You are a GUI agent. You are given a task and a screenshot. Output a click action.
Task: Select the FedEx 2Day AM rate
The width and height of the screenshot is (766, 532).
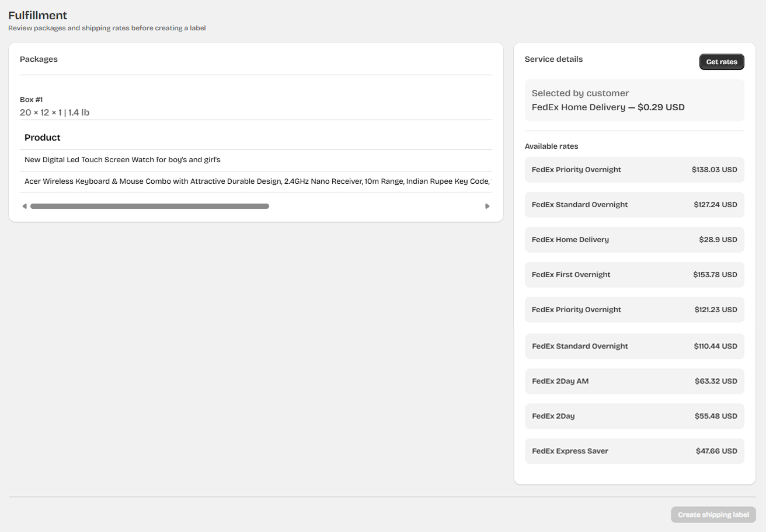(x=634, y=381)
